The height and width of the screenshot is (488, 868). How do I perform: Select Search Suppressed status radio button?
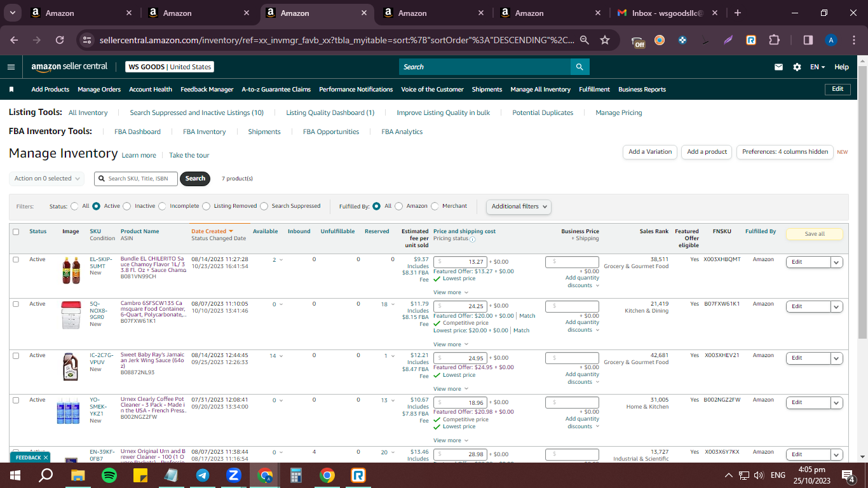(264, 206)
